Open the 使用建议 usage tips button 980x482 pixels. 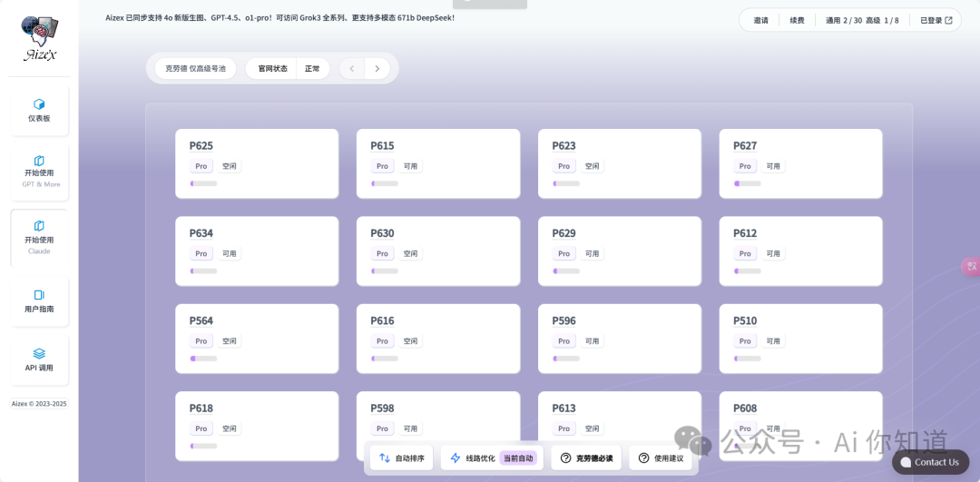point(661,458)
